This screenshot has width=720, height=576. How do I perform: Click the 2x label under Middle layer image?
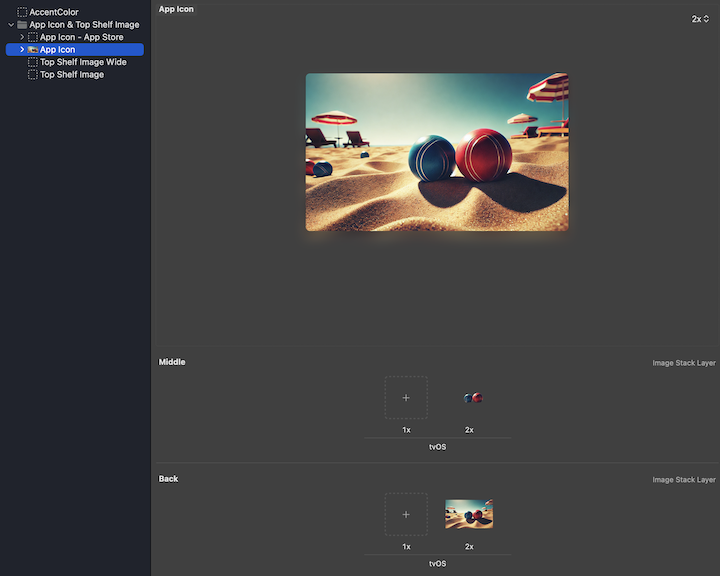[x=469, y=430]
